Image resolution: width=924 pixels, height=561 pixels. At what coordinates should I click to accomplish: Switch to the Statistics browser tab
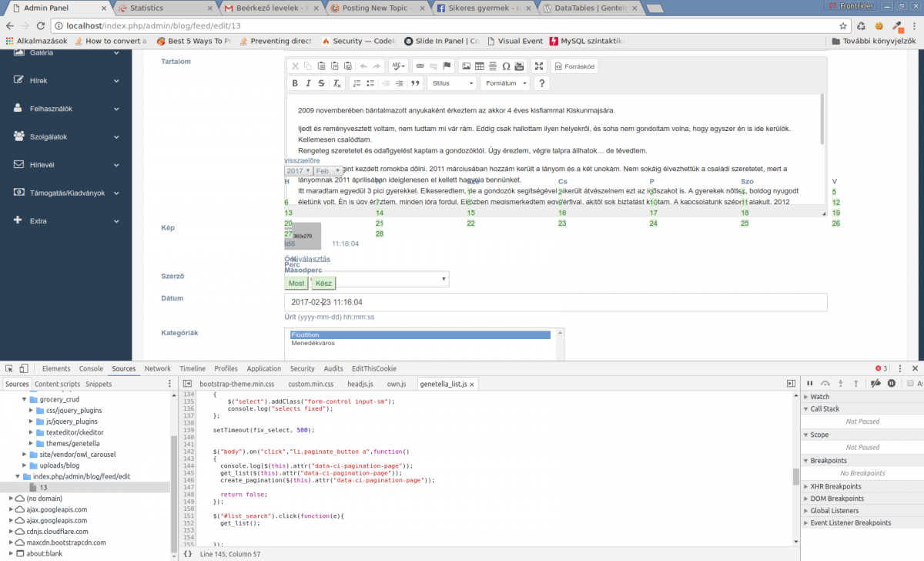point(163,8)
